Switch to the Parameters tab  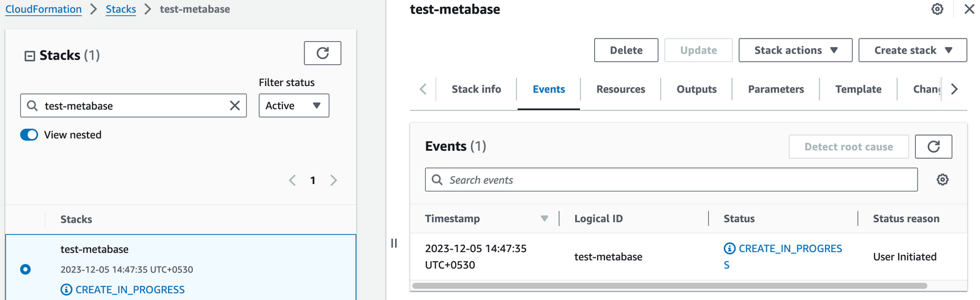(776, 89)
